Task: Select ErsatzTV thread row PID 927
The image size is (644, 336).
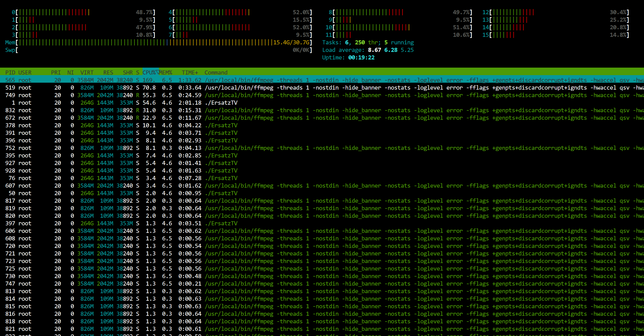Action: tap(322, 163)
